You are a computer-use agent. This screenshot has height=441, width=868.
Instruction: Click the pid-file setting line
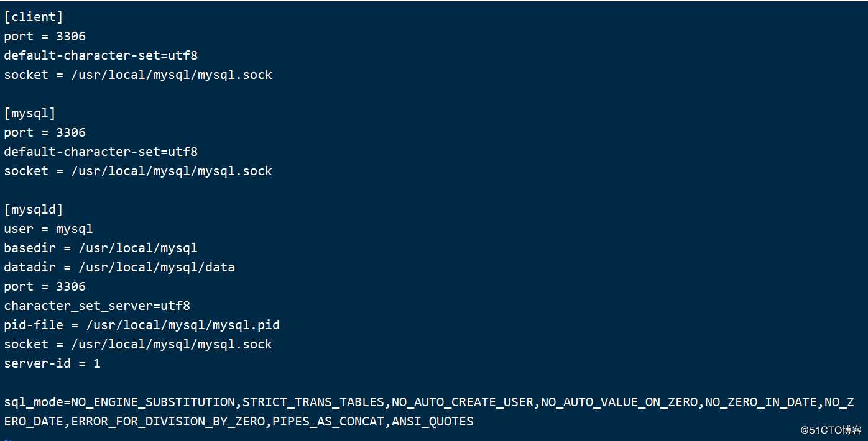(142, 325)
